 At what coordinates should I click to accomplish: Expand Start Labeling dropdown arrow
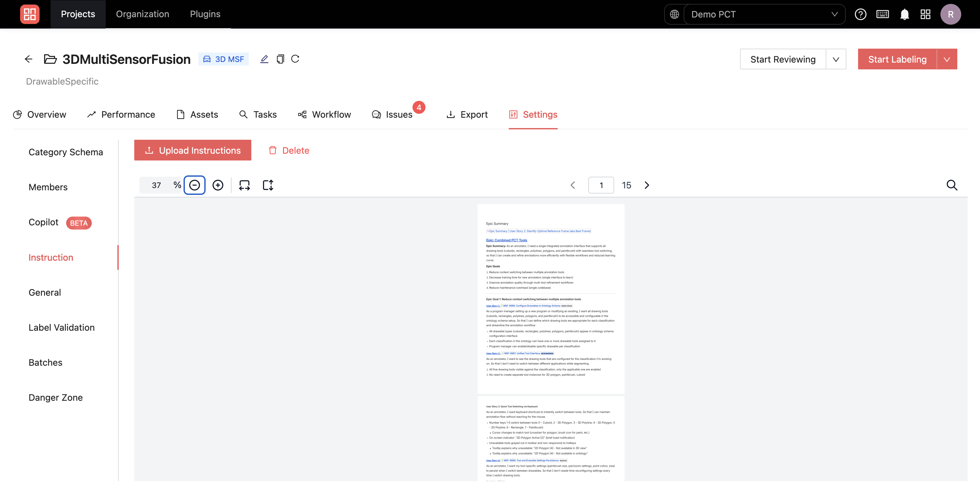[947, 59]
